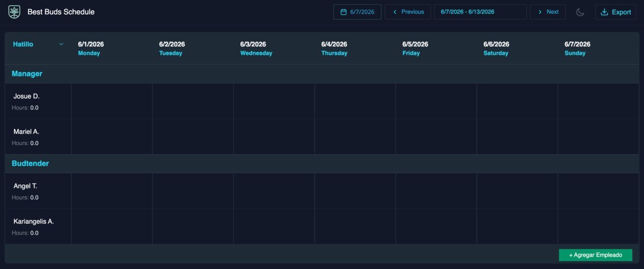Click Mariel A.'s Friday shift cell
The width and height of the screenshot is (644, 269).
(436, 137)
